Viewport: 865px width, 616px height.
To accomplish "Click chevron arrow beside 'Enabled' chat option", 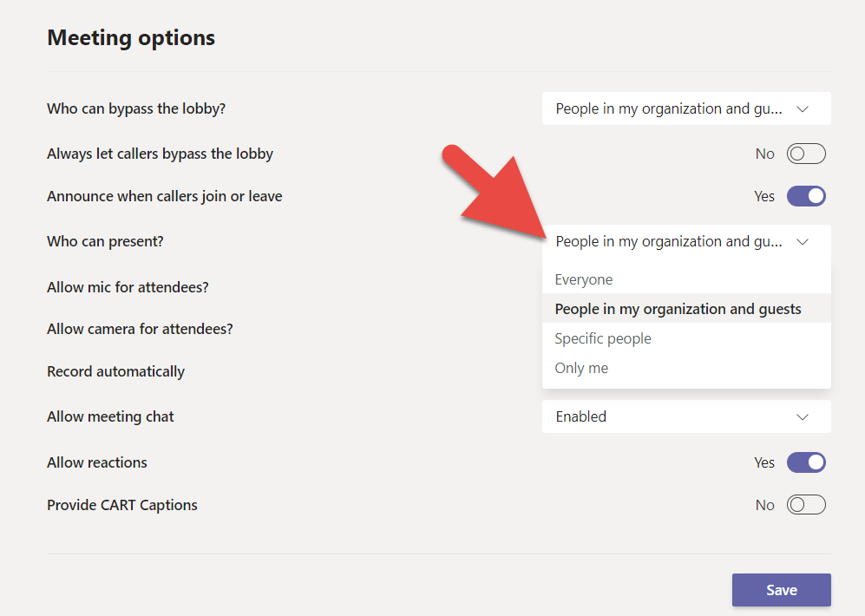I will 803,416.
